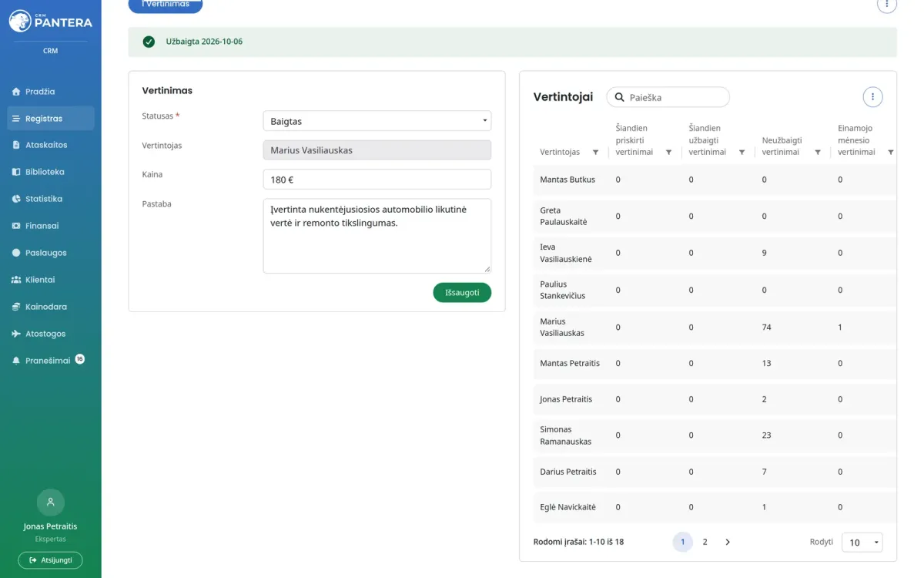Image resolution: width=924 pixels, height=578 pixels.
Task: Click the Biblioteka book icon
Action: coord(16,172)
